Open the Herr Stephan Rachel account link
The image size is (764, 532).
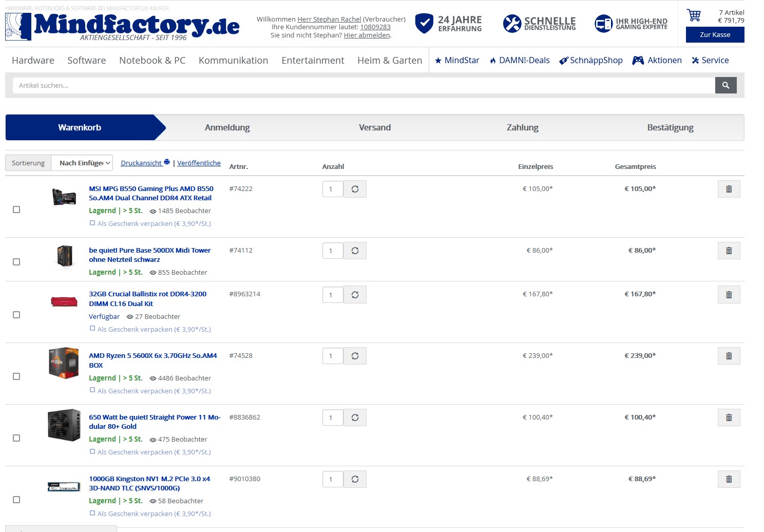(x=330, y=19)
